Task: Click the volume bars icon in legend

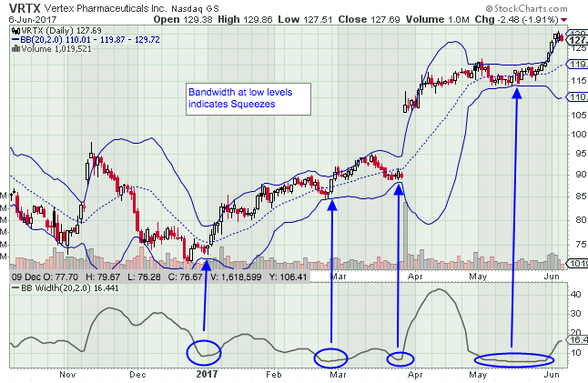Action: (x=15, y=49)
